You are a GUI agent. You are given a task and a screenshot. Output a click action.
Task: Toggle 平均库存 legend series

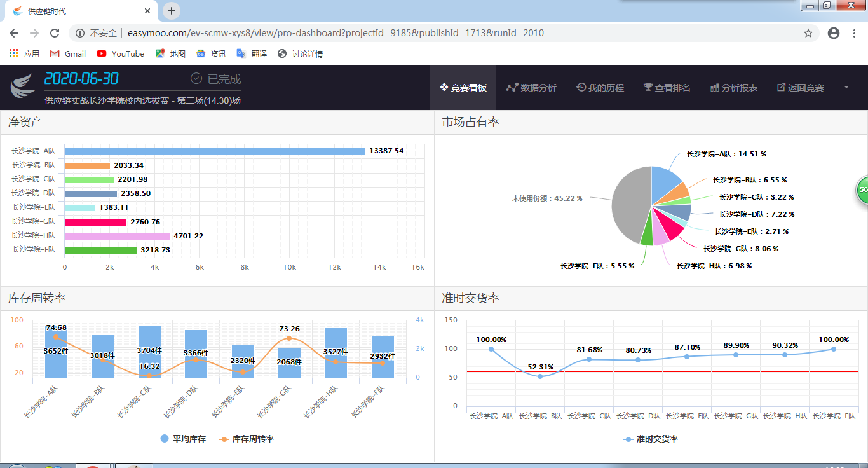pos(183,439)
